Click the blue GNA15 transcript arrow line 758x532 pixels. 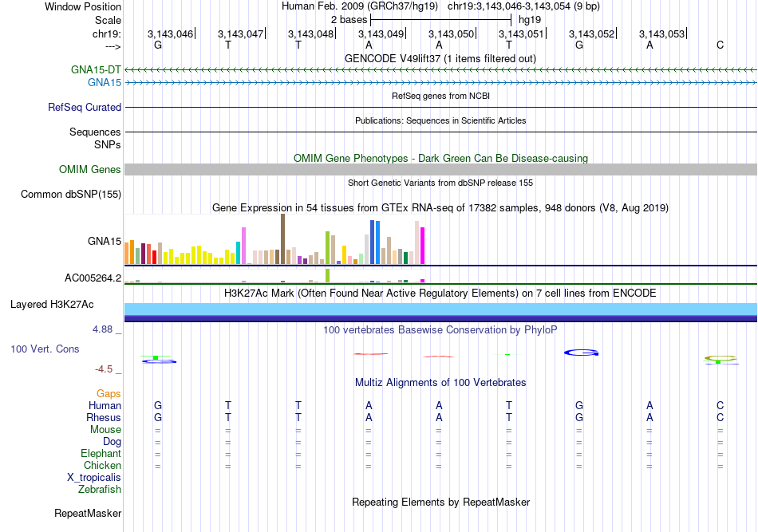tap(440, 83)
